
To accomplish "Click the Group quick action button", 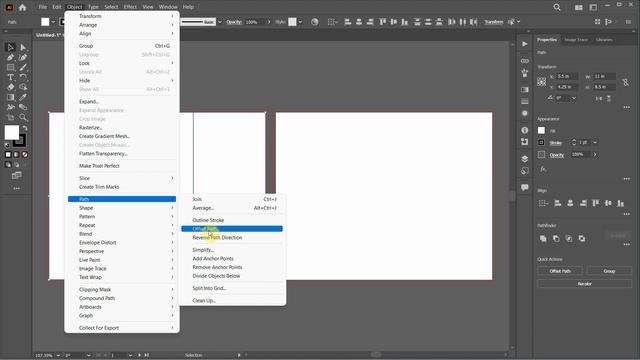I will pos(609,271).
